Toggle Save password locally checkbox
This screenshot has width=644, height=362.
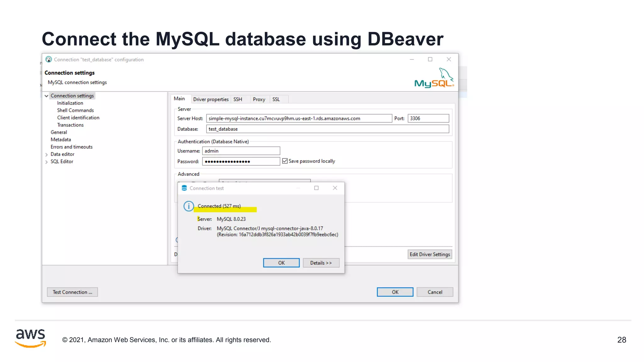tap(285, 161)
